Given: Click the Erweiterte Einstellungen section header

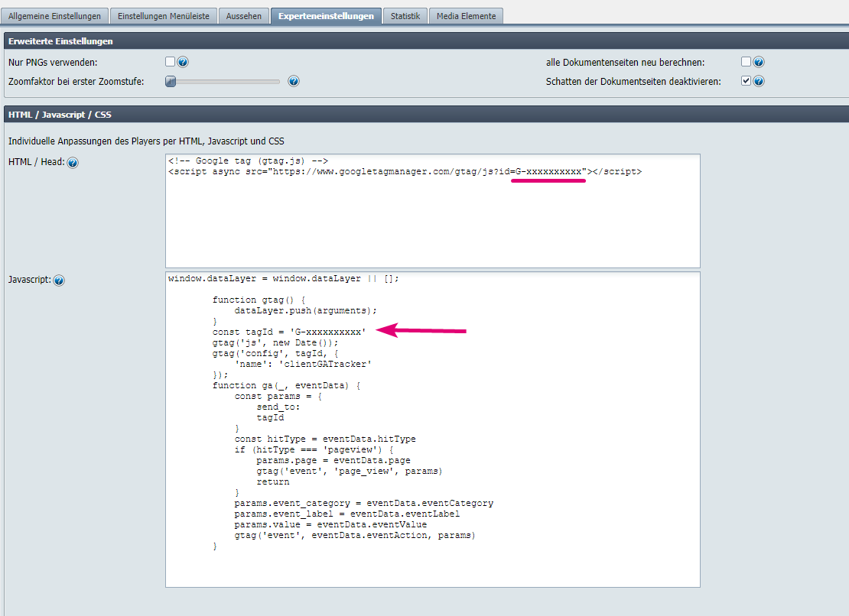Looking at the screenshot, I should (x=426, y=41).
